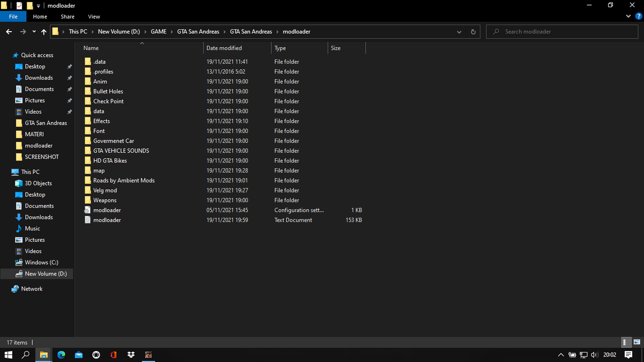Select the .data folder icon
Screen dimensions: 644x362
88,62
